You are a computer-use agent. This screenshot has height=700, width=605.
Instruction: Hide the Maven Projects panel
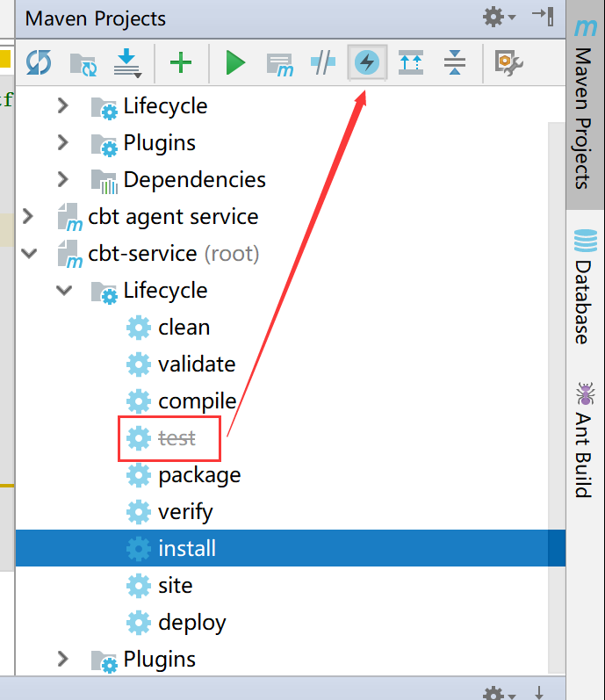click(x=543, y=17)
